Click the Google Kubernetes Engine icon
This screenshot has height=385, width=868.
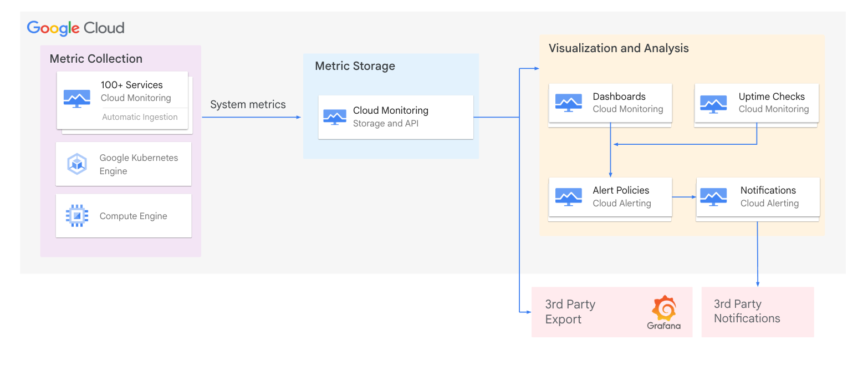[x=77, y=164]
